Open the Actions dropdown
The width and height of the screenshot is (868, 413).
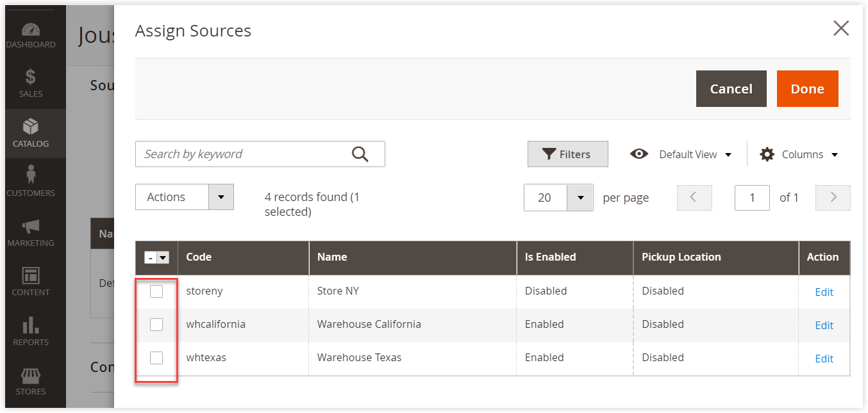184,197
